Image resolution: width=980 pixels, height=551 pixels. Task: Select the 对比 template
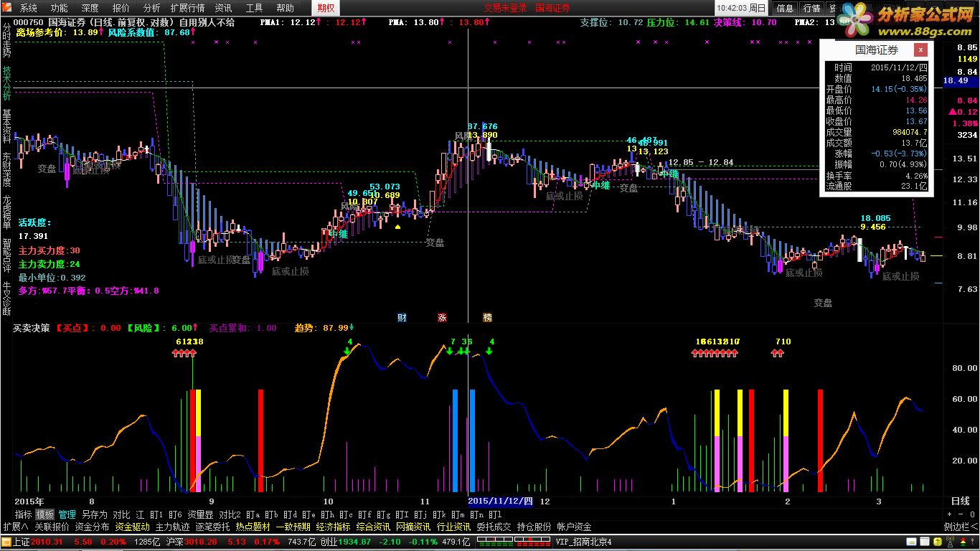(x=121, y=514)
